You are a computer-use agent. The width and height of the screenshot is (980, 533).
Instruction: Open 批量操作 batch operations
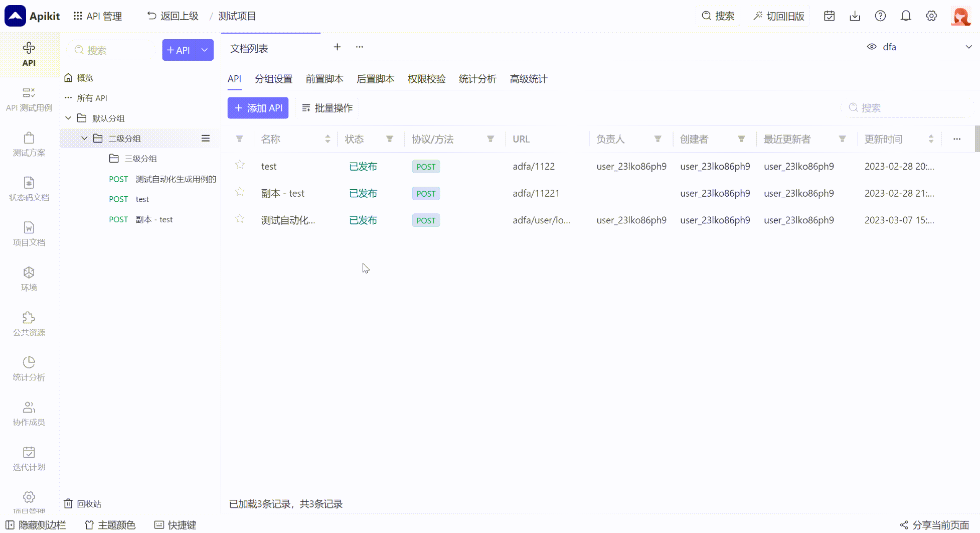pyautogui.click(x=327, y=108)
